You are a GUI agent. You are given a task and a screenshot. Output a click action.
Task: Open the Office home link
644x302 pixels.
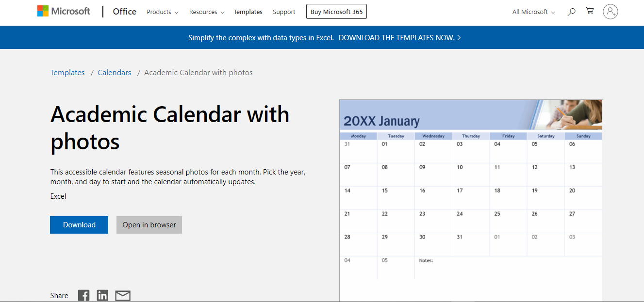click(125, 12)
